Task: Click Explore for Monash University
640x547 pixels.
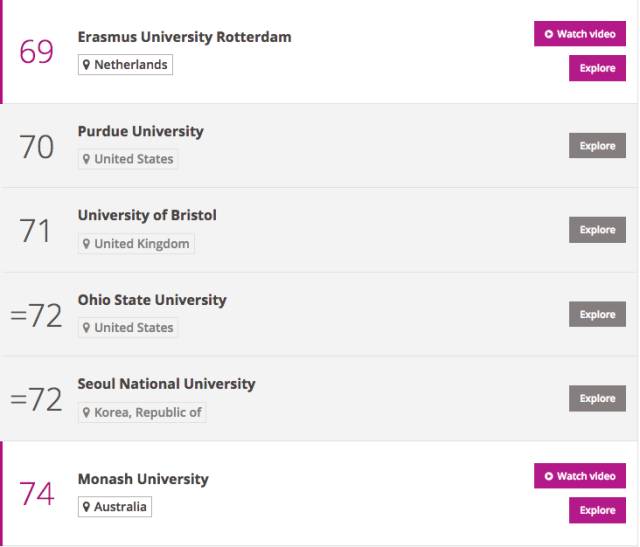Action: pos(597,510)
